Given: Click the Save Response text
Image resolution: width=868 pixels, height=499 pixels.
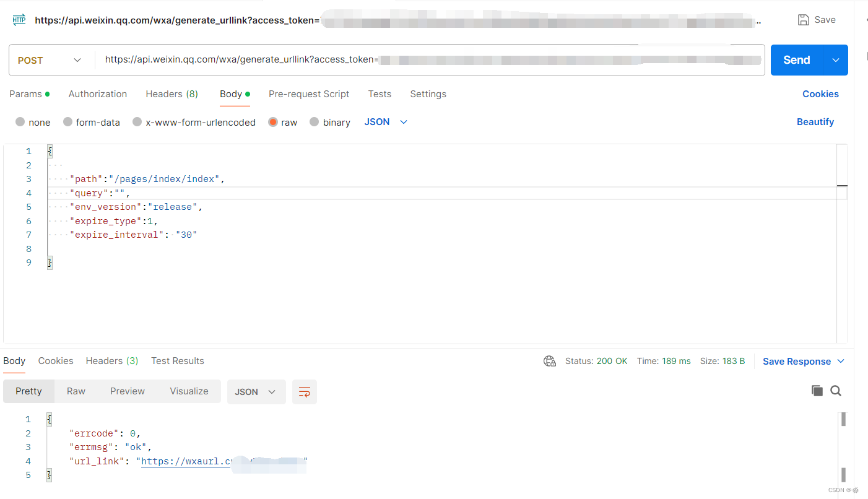Looking at the screenshot, I should click(797, 362).
